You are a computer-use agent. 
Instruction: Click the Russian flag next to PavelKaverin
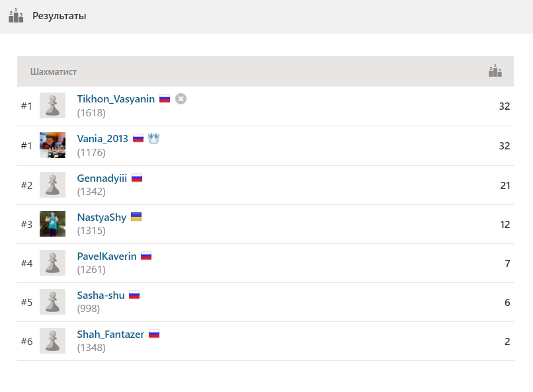pos(146,256)
